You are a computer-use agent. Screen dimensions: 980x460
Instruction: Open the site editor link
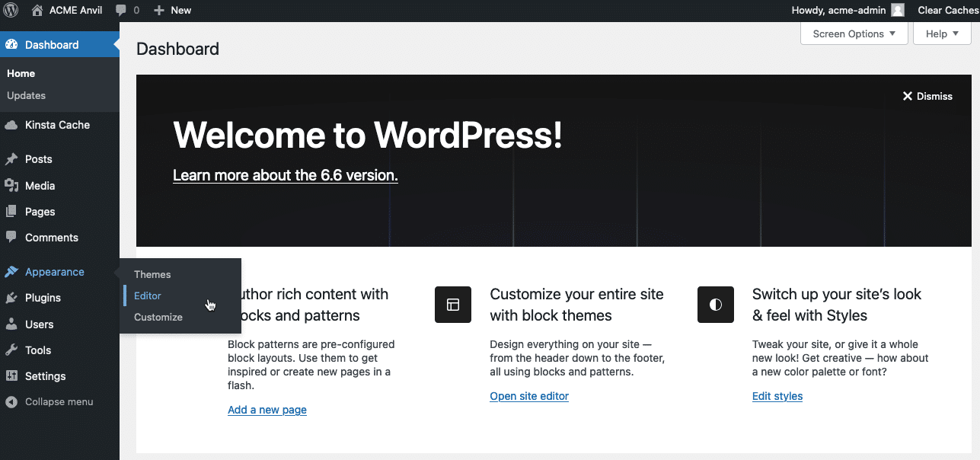pyautogui.click(x=528, y=396)
